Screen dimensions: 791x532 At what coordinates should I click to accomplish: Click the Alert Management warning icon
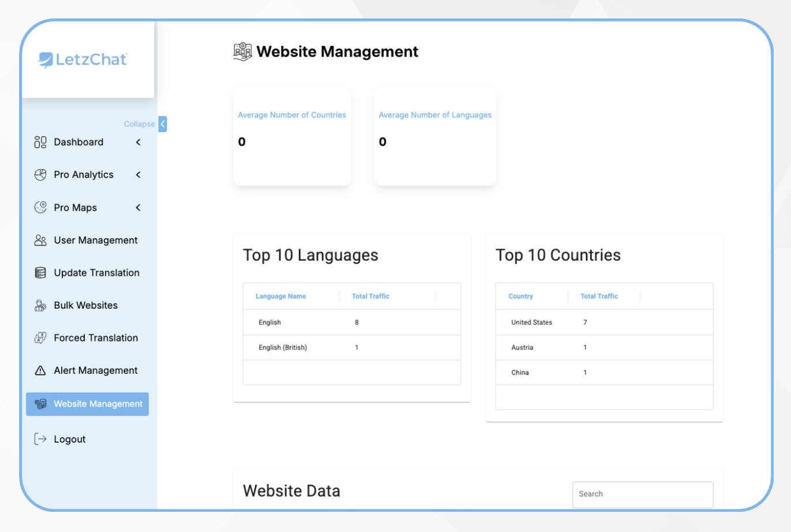pyautogui.click(x=40, y=370)
